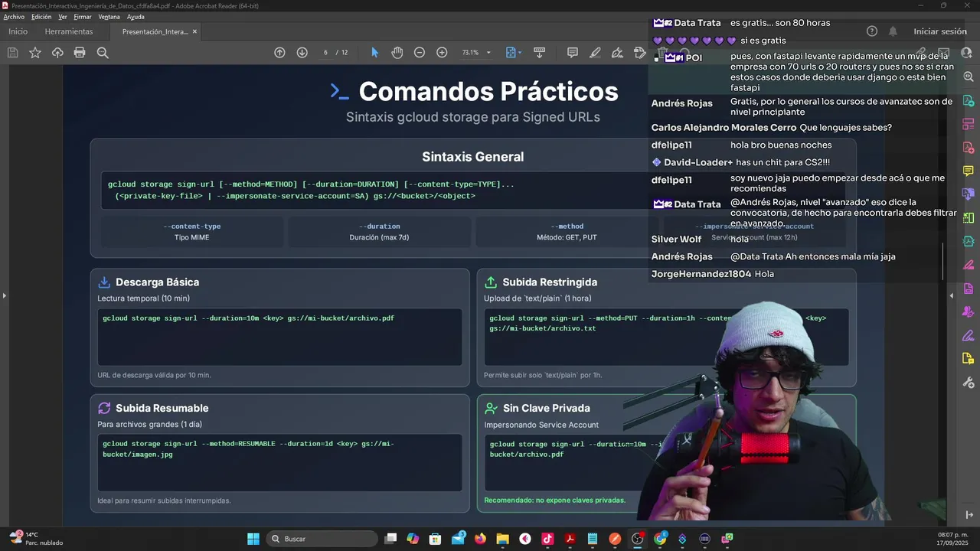Open the sign document tool
Screen dimensions: 980x551
tap(617, 53)
